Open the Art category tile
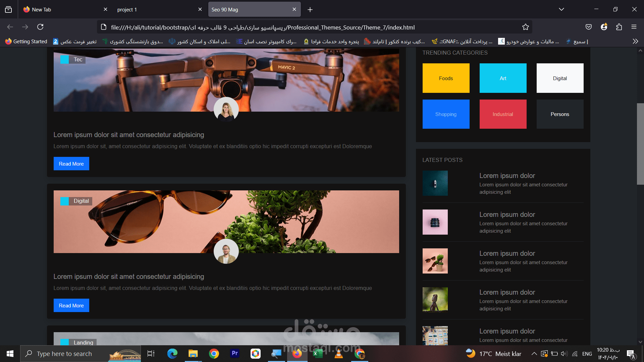Viewport: 644px width, 362px height. [x=503, y=78]
